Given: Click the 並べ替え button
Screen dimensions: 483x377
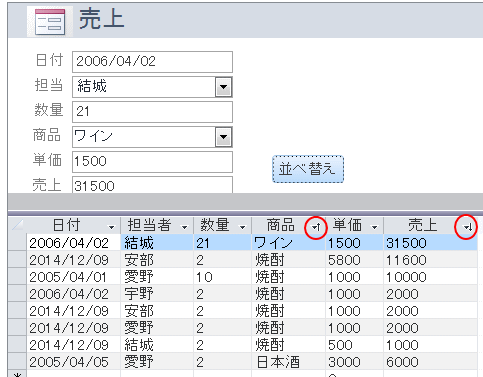Looking at the screenshot, I should tap(308, 169).
